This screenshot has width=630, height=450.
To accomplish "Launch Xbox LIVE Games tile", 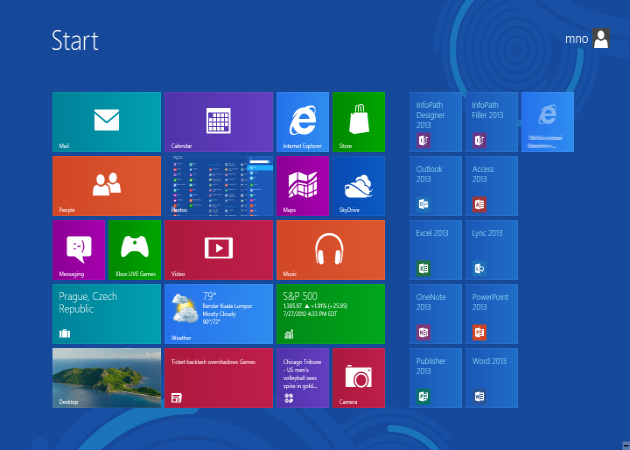I will [134, 249].
